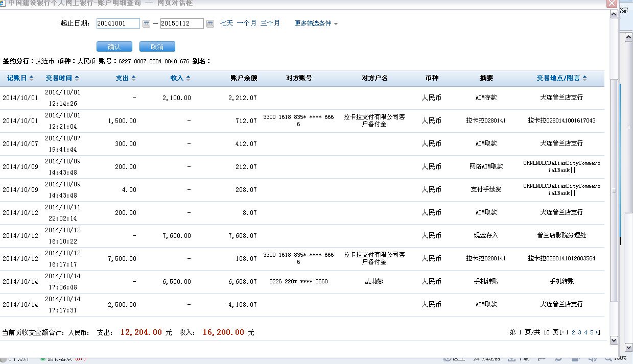This screenshot has width=633, height=364.
Task: Click the 取消 button
Action: coord(157,47)
